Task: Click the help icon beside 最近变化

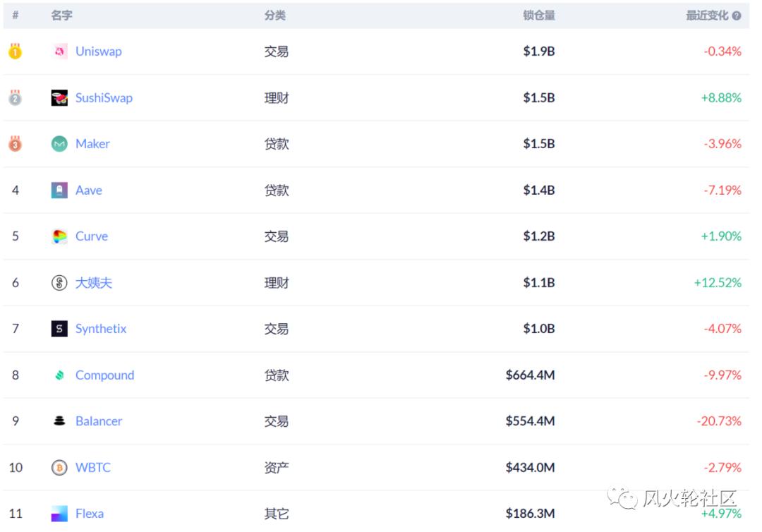Action: click(x=737, y=16)
